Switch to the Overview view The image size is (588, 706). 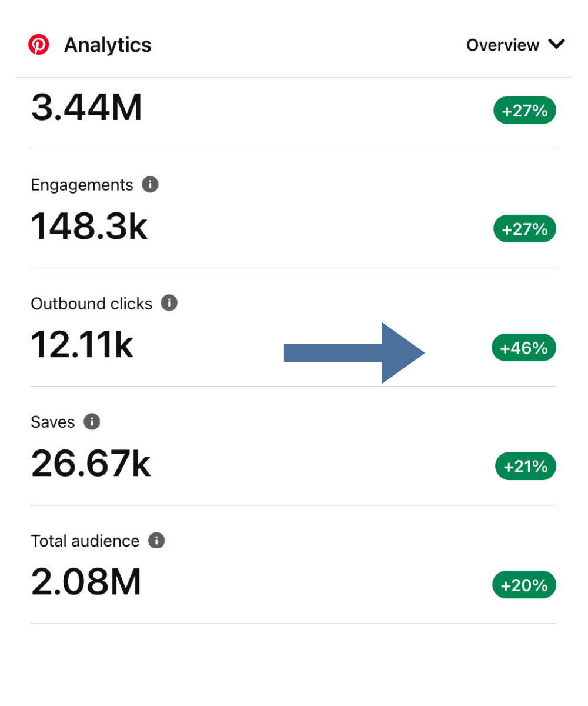503,45
